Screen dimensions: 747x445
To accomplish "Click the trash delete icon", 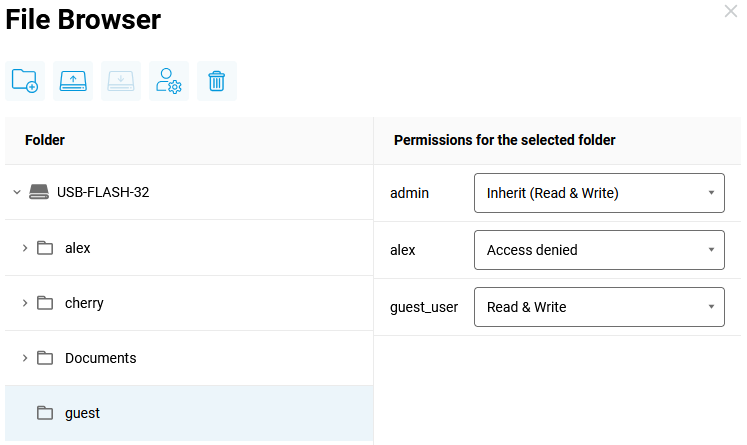I will click(x=216, y=81).
